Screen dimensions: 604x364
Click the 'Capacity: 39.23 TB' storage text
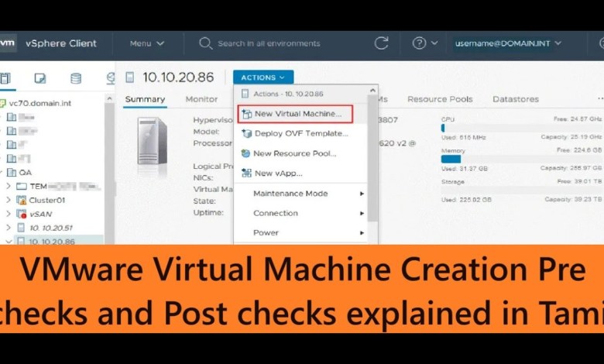(x=573, y=200)
